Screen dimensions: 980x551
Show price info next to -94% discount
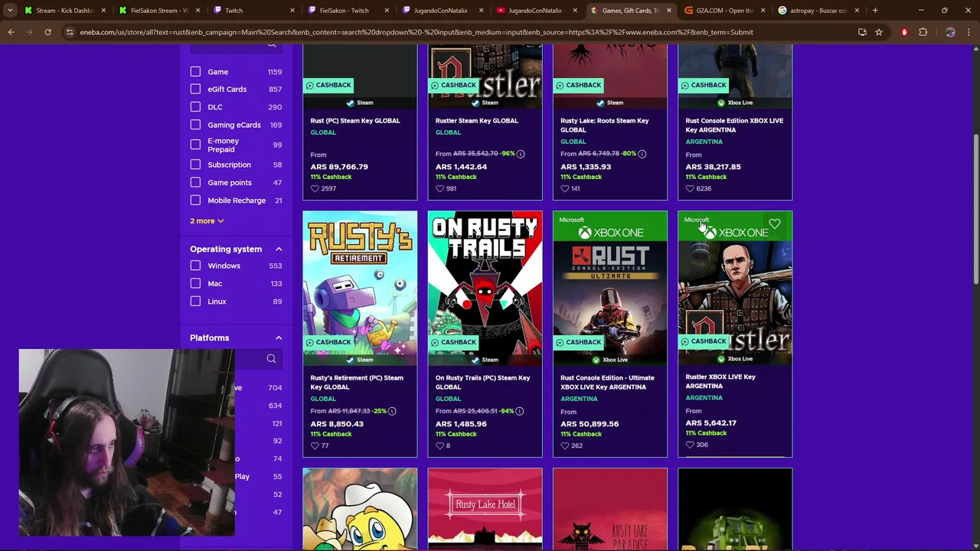tap(519, 411)
